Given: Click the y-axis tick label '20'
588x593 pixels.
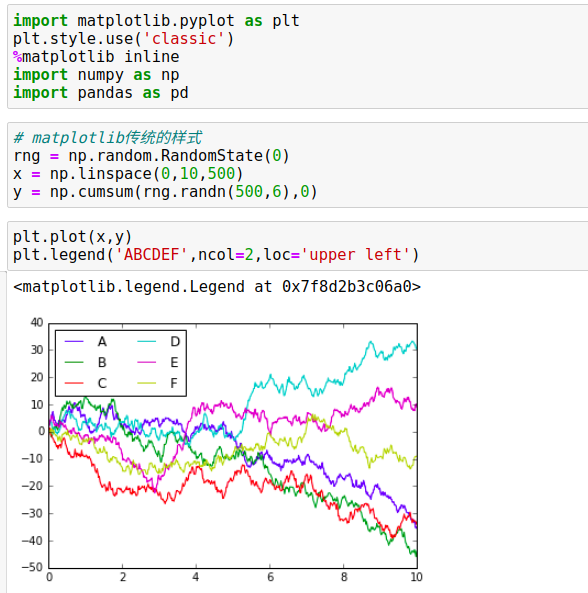Looking at the screenshot, I should [37, 377].
